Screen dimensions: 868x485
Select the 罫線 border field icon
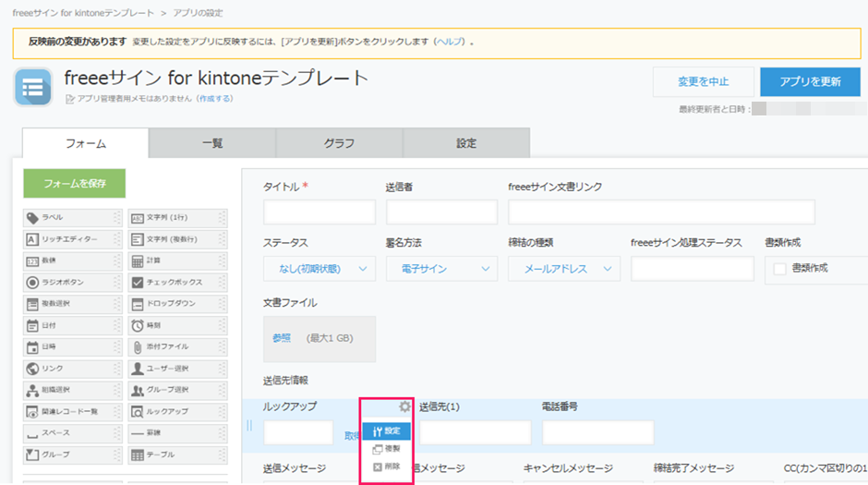point(138,433)
